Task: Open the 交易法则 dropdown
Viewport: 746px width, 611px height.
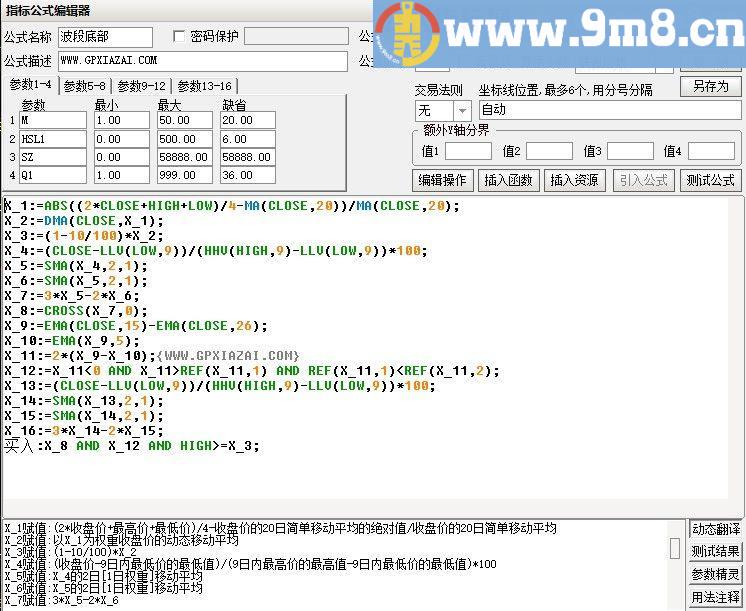Action: (461, 111)
